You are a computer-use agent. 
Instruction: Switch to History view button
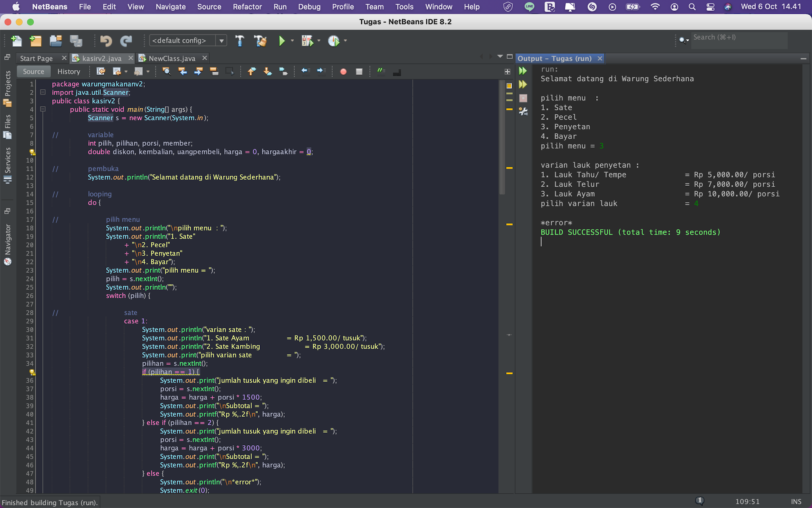tap(69, 71)
